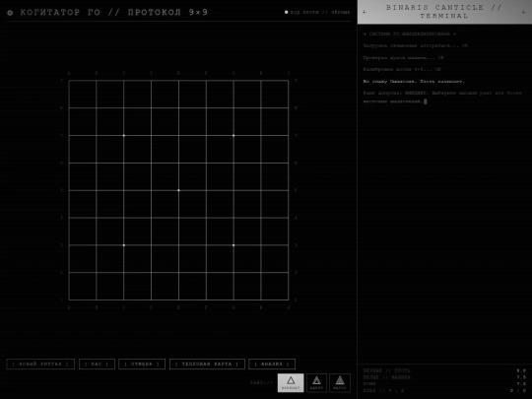Click the ЧЁРНЫЕ // ПЛОТЬ score row
532x399 pixels.
(x=444, y=370)
